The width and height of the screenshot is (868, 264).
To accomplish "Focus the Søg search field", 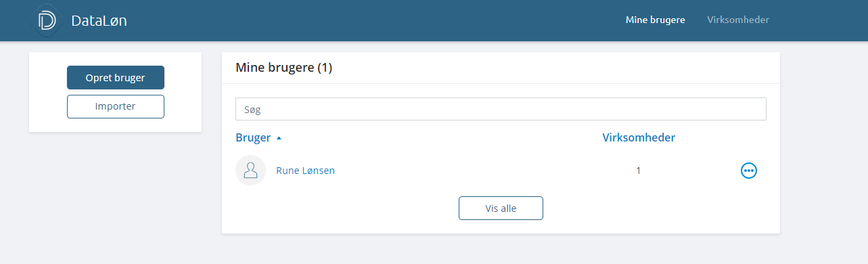I will click(x=501, y=109).
